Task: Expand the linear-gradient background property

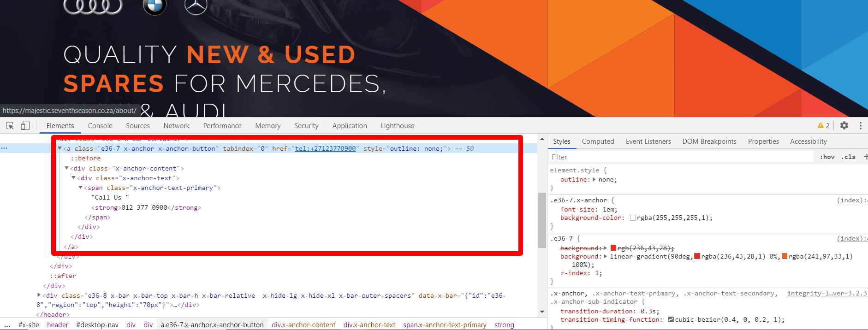Action: pos(605,256)
